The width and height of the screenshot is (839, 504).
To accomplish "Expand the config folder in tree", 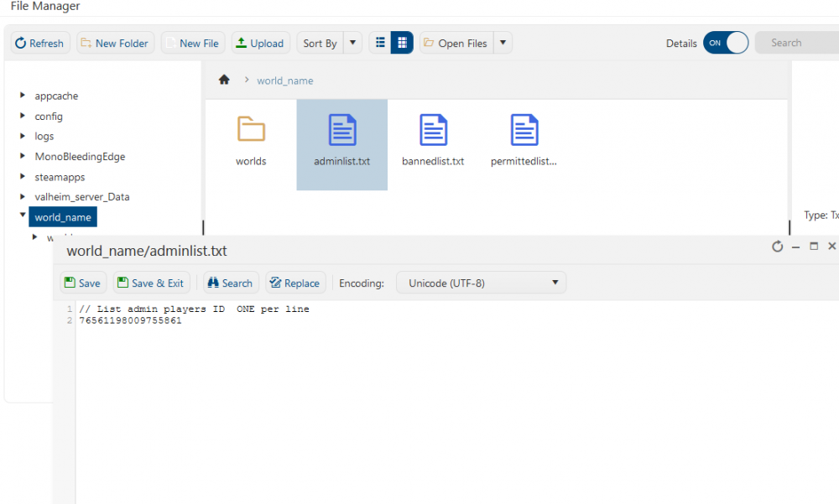I will 23,116.
